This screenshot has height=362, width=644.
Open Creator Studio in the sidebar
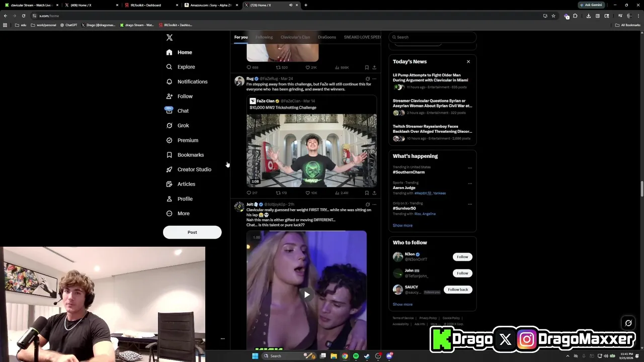coord(189,169)
